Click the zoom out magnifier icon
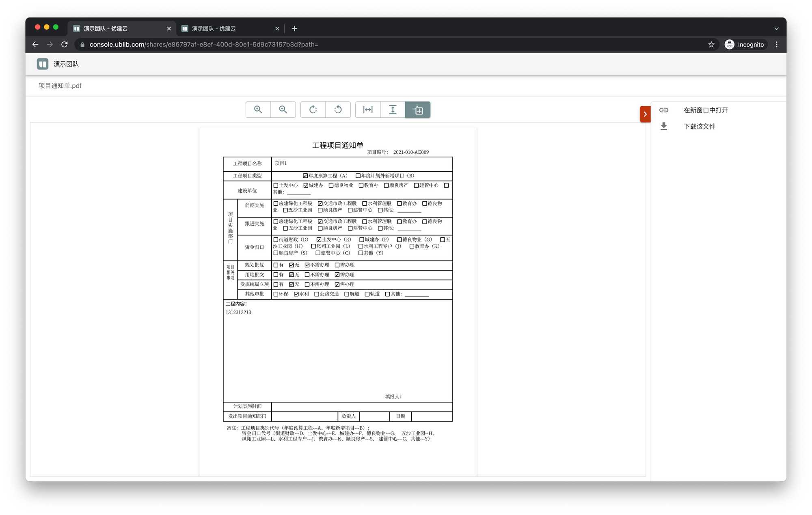The width and height of the screenshot is (812, 515). 283,110
